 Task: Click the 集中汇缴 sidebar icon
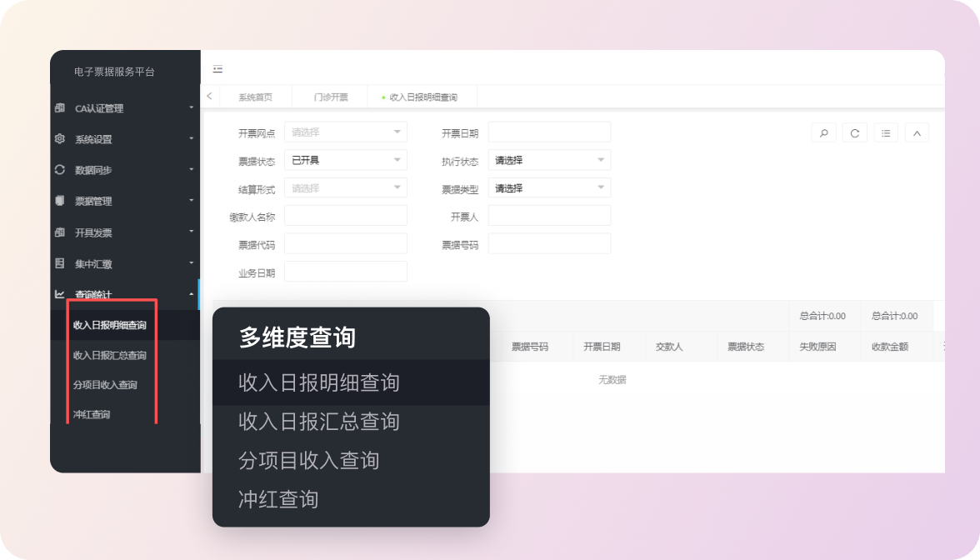60,263
